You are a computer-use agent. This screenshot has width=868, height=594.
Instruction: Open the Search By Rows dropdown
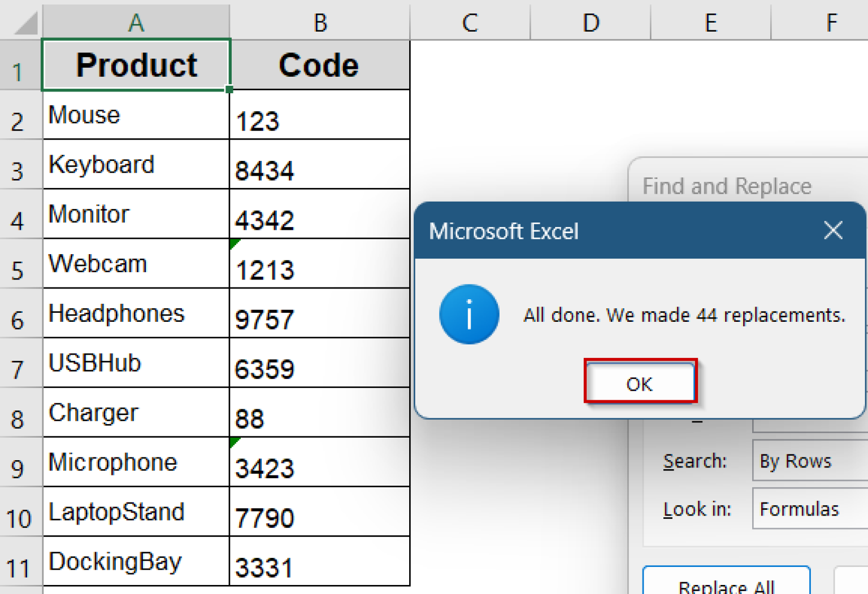808,461
